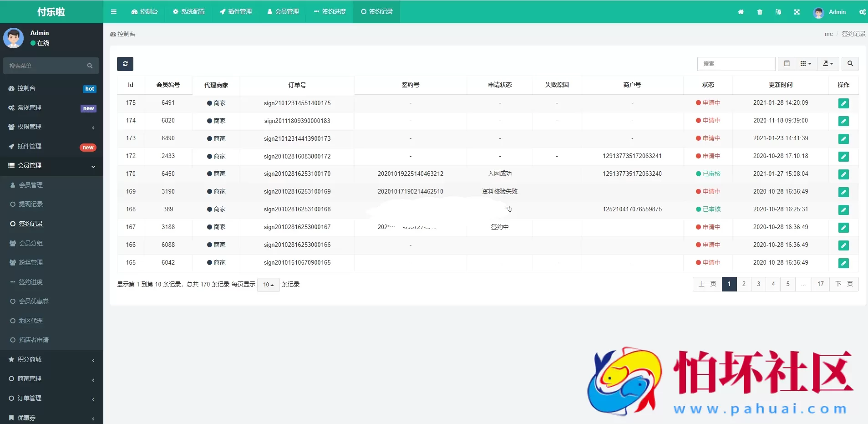Click the toggle card view icon in the table toolbar
Image resolution: width=868 pixels, height=424 pixels.
[x=787, y=64]
